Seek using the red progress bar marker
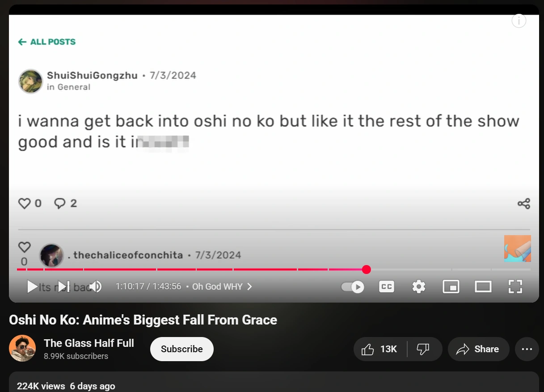This screenshot has width=544, height=392. tap(367, 270)
